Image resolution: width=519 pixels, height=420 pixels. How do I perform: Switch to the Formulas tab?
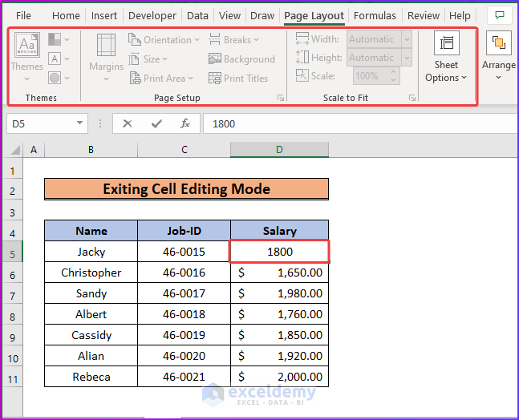pyautogui.click(x=375, y=15)
